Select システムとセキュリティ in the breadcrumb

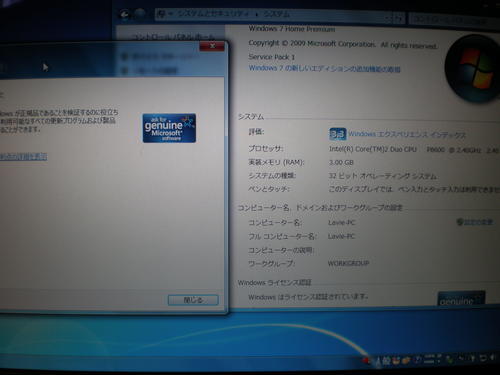click(x=213, y=14)
